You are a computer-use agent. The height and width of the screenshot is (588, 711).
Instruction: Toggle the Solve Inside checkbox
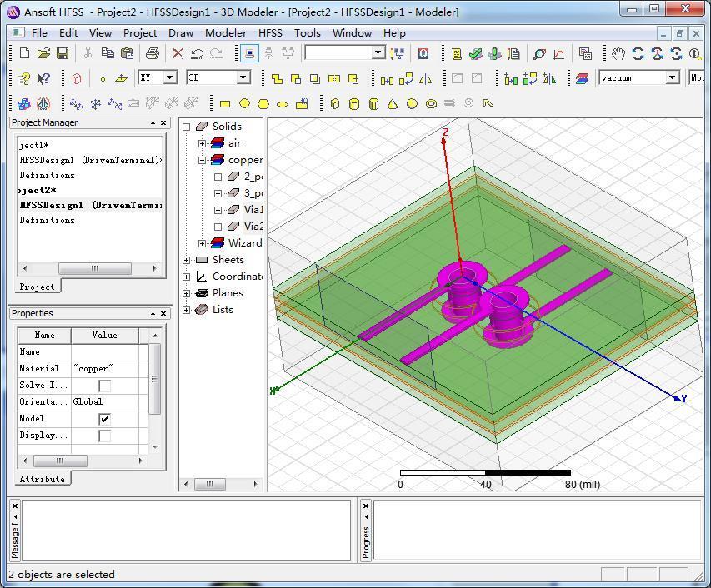104,386
